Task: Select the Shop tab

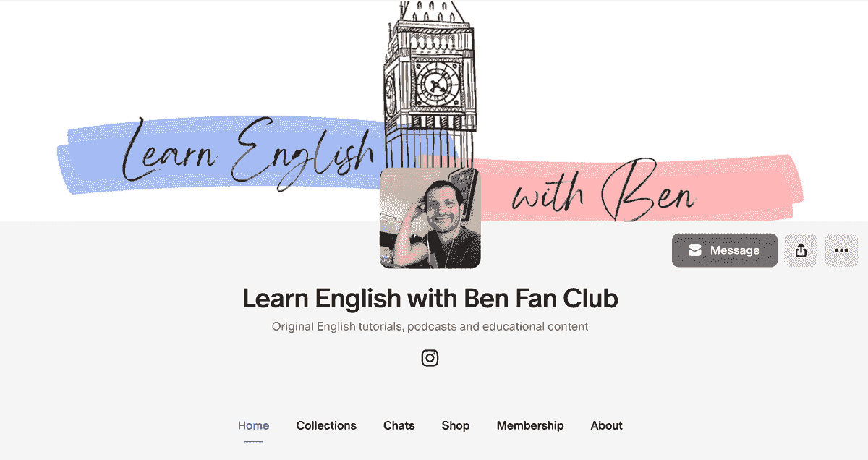Action: [456, 425]
